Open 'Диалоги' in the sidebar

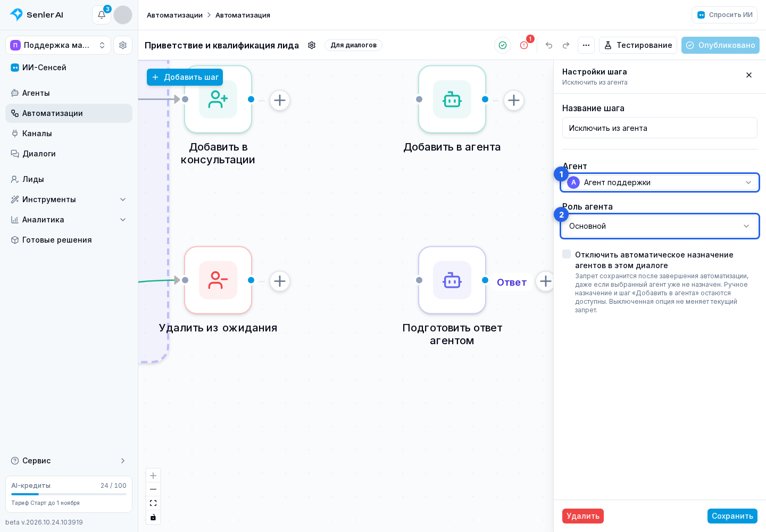(x=69, y=154)
